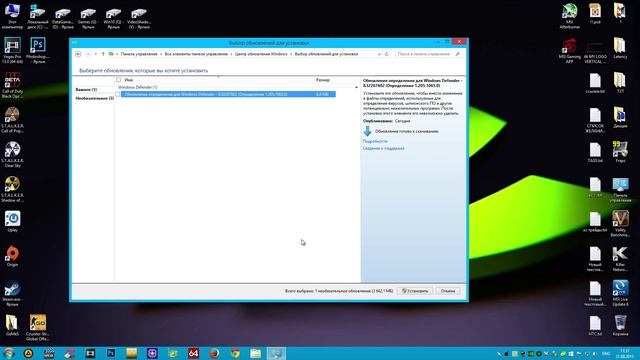Viewport: 640px width, 360px height.
Task: Open the Valley Benchmark desktop shortcut
Action: click(x=620, y=224)
